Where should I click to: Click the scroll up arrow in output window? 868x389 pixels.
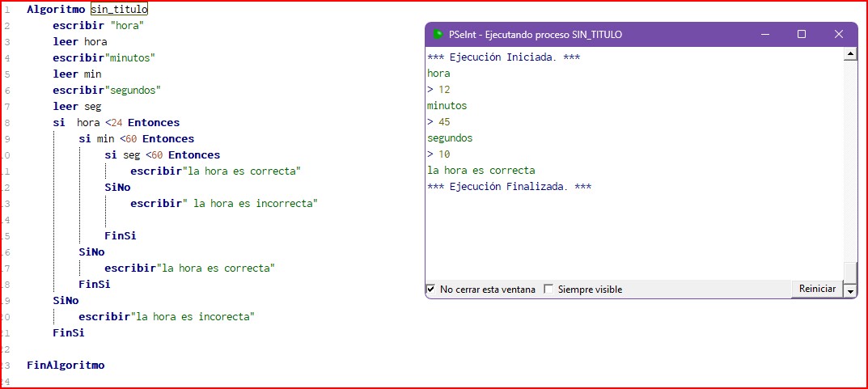(x=849, y=54)
